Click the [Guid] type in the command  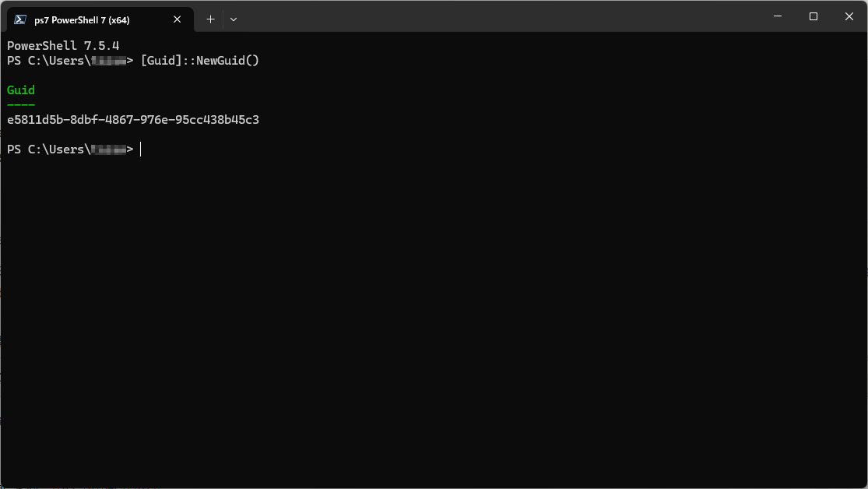161,61
